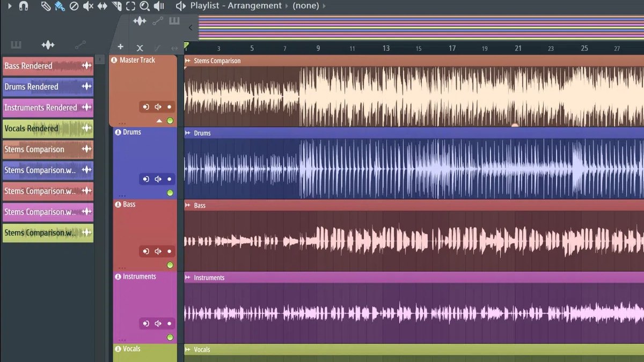The height and width of the screenshot is (362, 644).
Task: Click the colored song overview strip
Action: coord(421,28)
